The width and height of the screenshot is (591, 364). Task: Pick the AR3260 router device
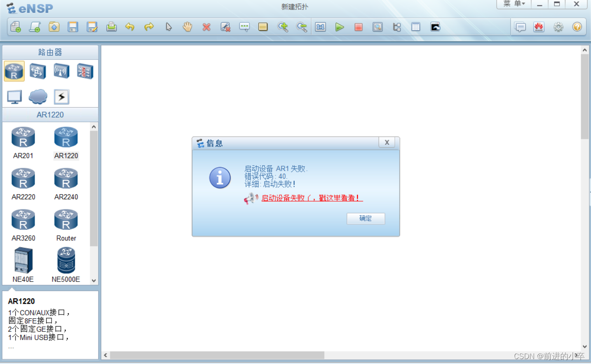point(23,225)
